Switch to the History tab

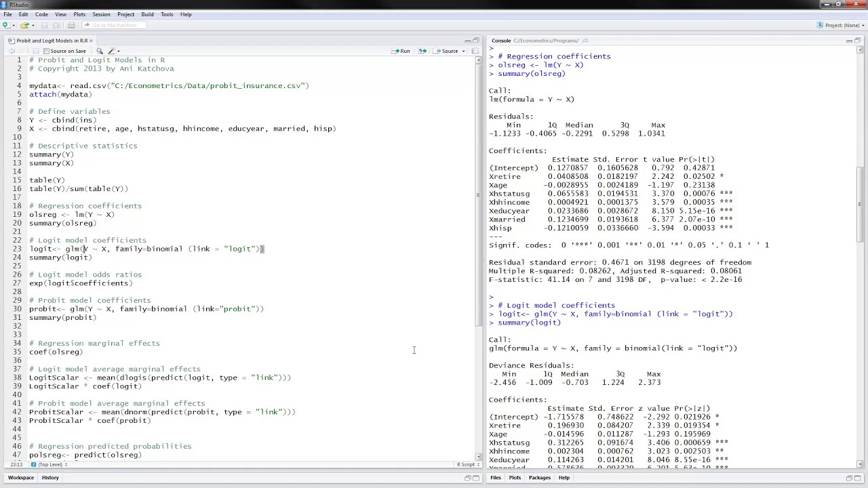point(50,478)
